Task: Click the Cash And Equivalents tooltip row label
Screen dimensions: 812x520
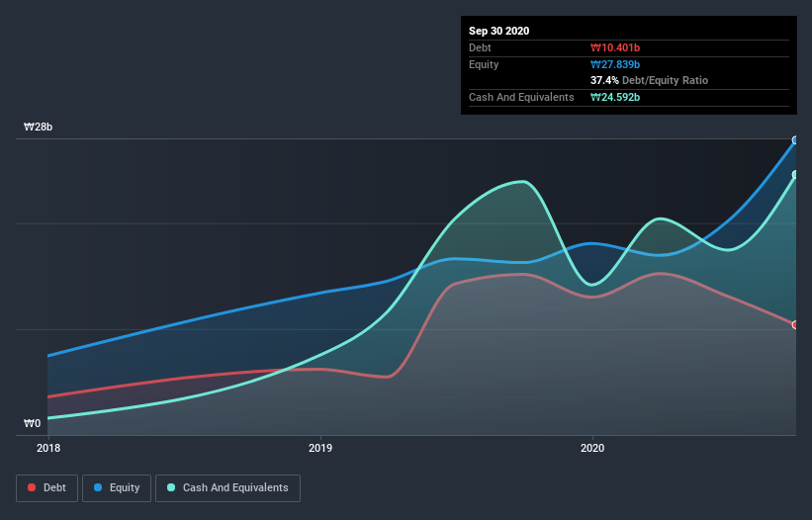Action: [x=521, y=97]
